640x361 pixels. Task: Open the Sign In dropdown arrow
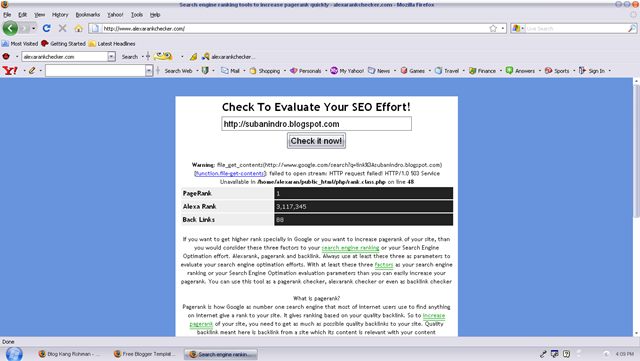tap(610, 71)
